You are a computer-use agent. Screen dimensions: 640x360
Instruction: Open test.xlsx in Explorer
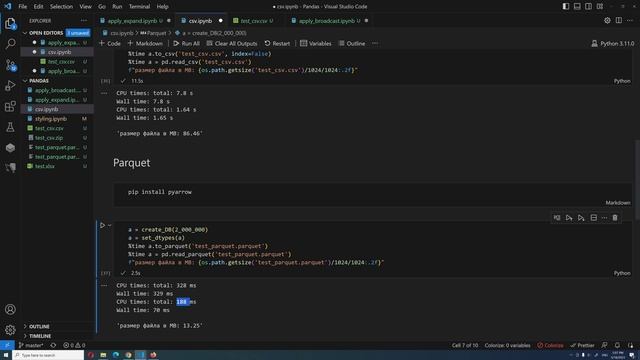coord(57,166)
